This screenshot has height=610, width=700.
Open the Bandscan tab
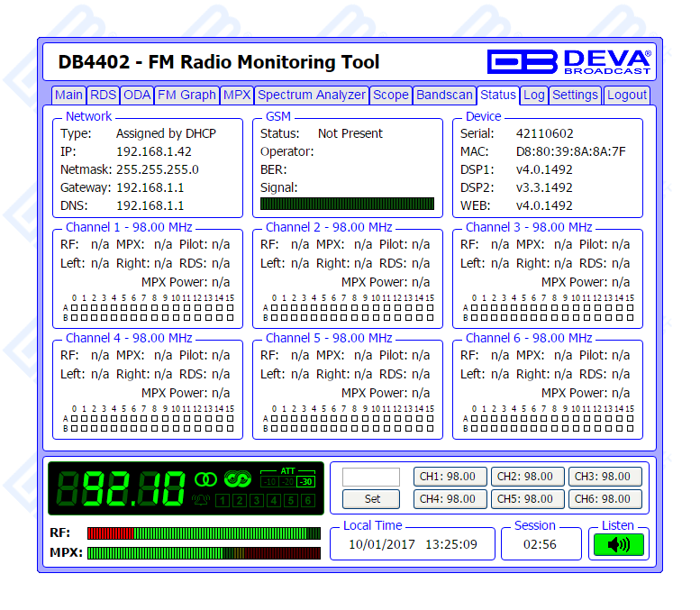444,95
